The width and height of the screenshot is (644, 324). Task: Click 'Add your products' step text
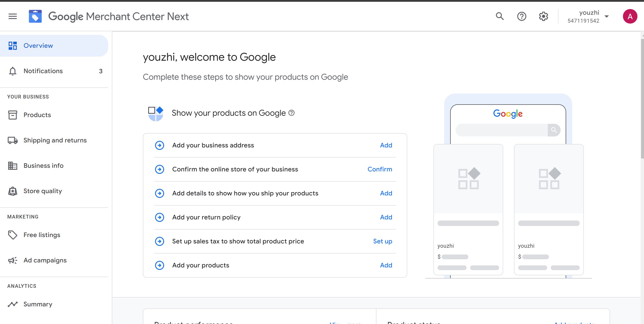coord(201,265)
